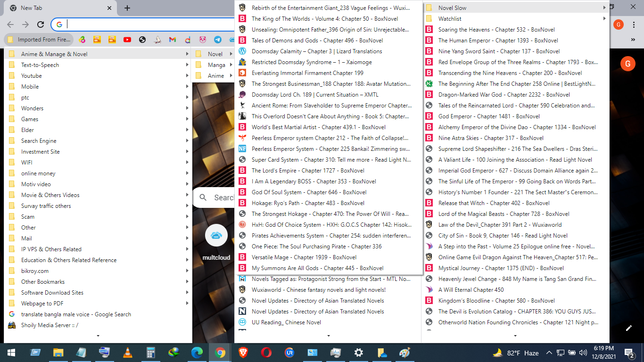
Task: Click the Imported From Firefox bookmarks folder
Action: pos(39,40)
